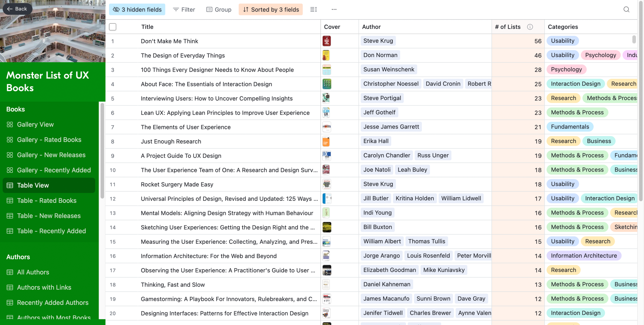
Task: Open the search magnifier icon
Action: (x=626, y=10)
